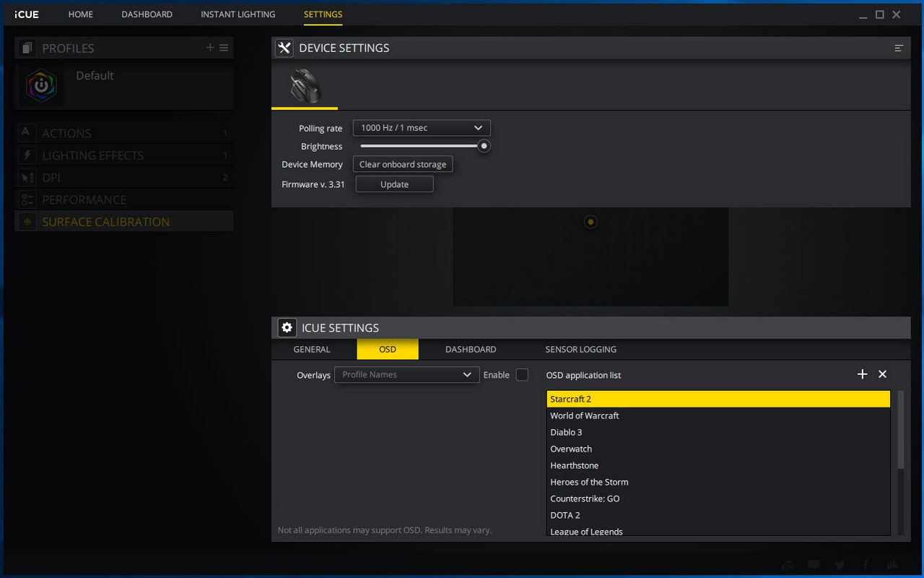Expand the Overlays Profile Names dropdown
The height and width of the screenshot is (578, 924).
click(x=407, y=375)
